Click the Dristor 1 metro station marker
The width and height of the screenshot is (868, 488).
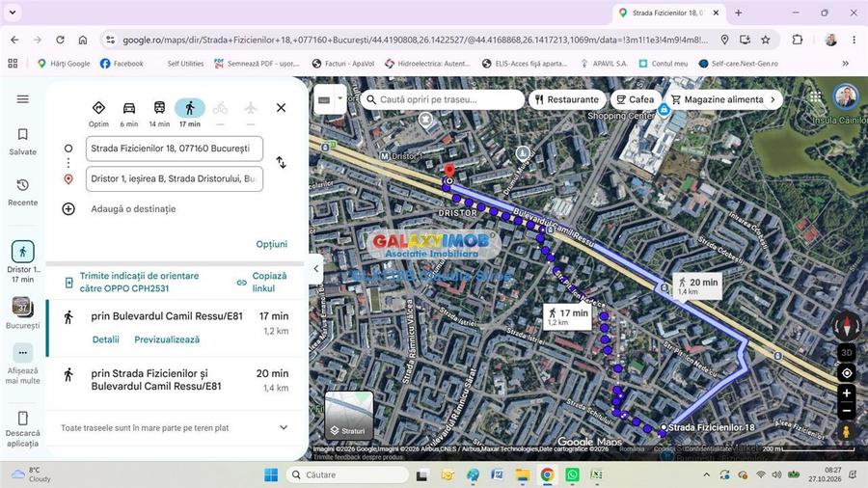385,156
